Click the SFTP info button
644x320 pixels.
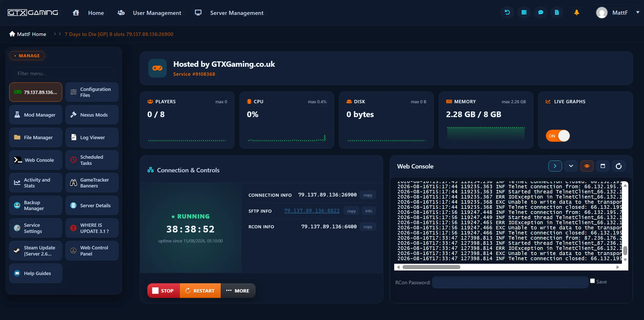pyautogui.click(x=369, y=211)
